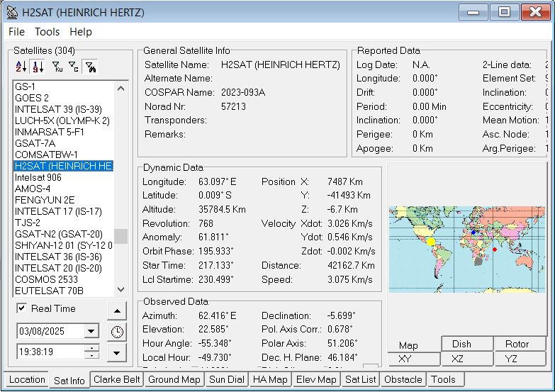Decrease time with spinner down arrow
Screen dimensions: 555x392
(x=91, y=355)
